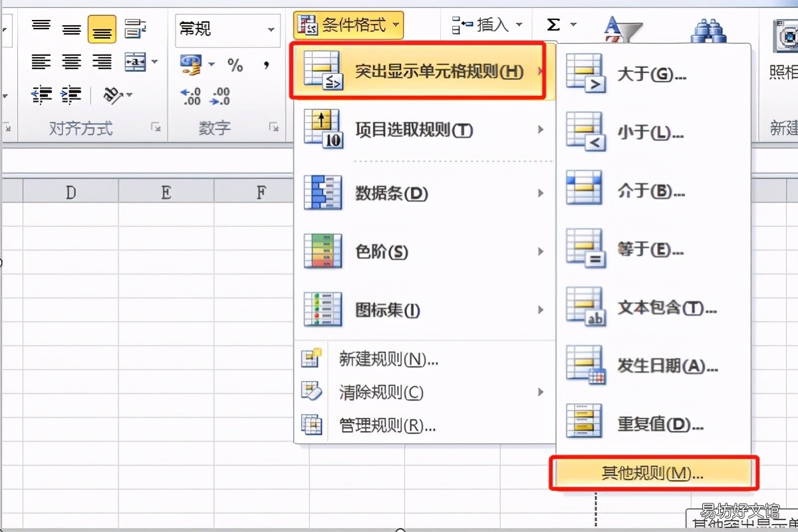Select the 大于(G)... rule
The image size is (798, 532).
[x=654, y=74]
